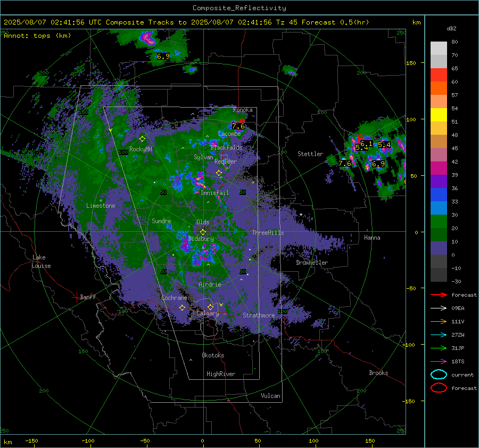The width and height of the screenshot is (479, 448).
Task: Click the red forecast arrow in legend
Action: click(x=439, y=295)
